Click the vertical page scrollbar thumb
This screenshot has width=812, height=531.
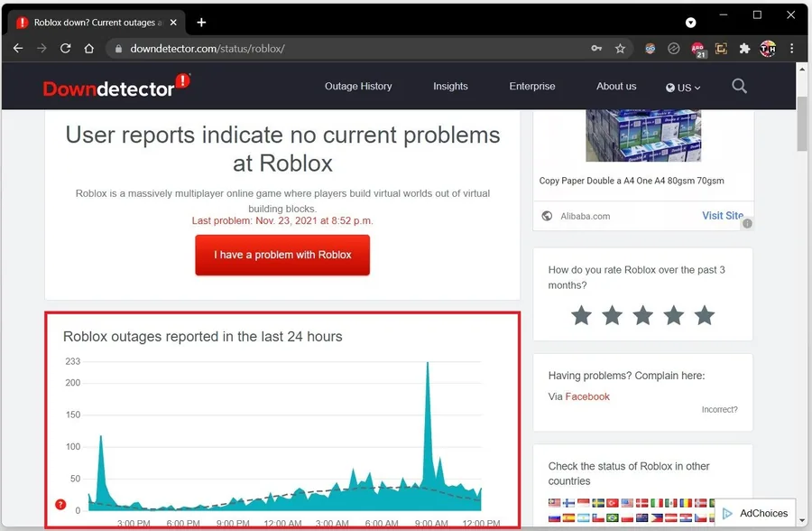tap(802, 124)
